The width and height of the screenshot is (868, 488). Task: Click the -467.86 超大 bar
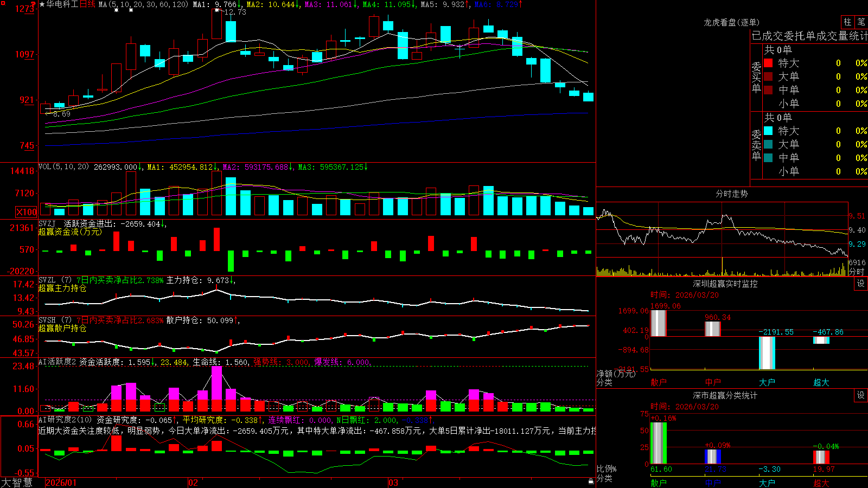click(x=821, y=340)
